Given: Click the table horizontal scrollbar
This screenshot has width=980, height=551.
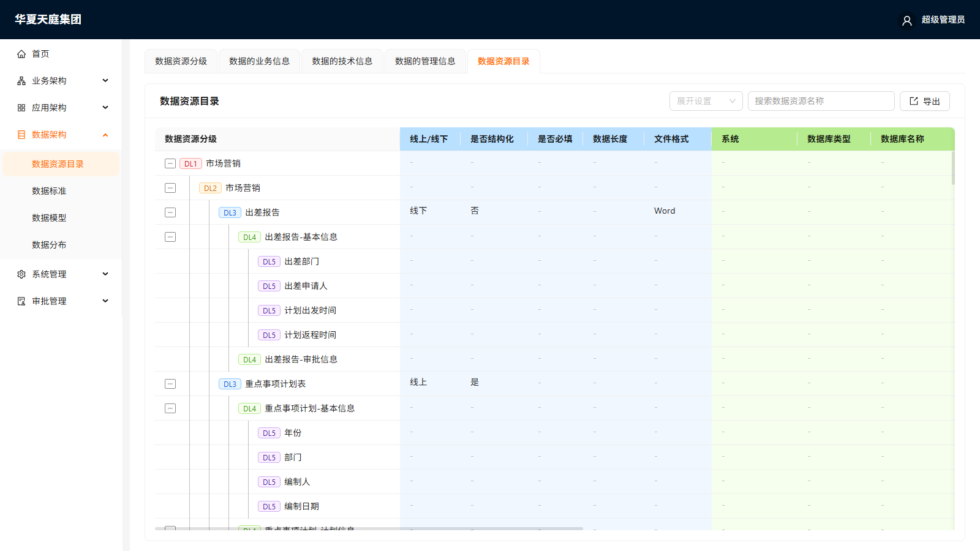Looking at the screenshot, I should 369,528.
